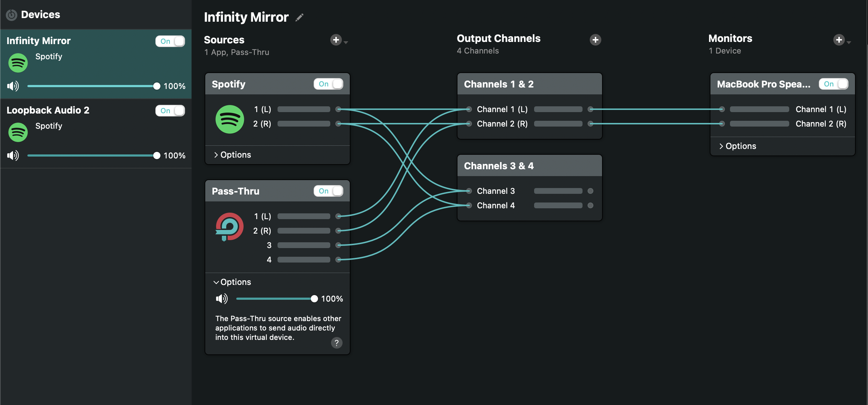Select the Infinity Mirror device in sidebar
Image resolution: width=868 pixels, height=405 pixels.
tap(39, 41)
